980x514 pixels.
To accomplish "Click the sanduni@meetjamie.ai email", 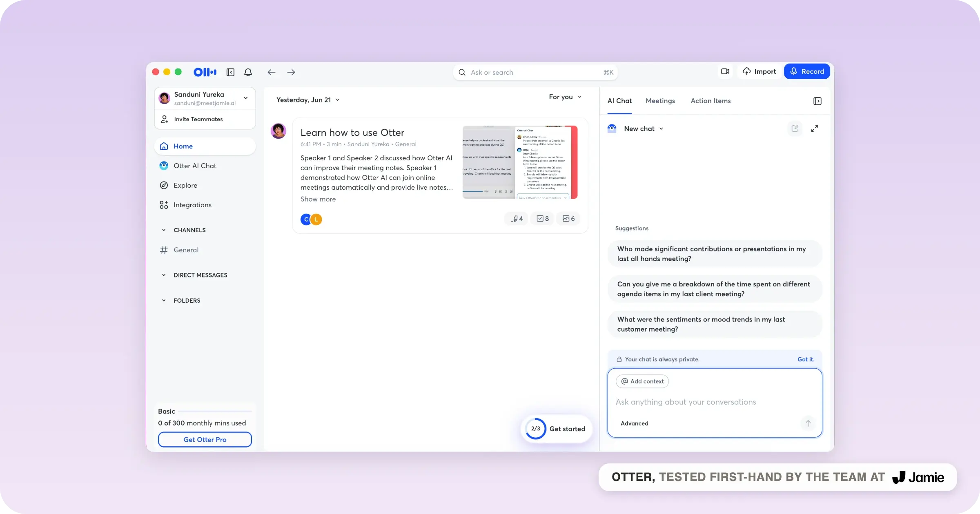I will pyautogui.click(x=205, y=103).
